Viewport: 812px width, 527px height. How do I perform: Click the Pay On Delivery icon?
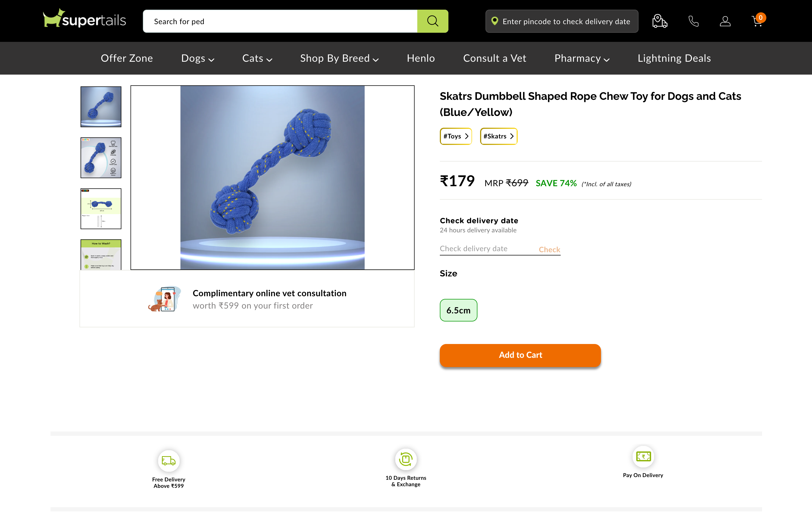click(x=643, y=457)
